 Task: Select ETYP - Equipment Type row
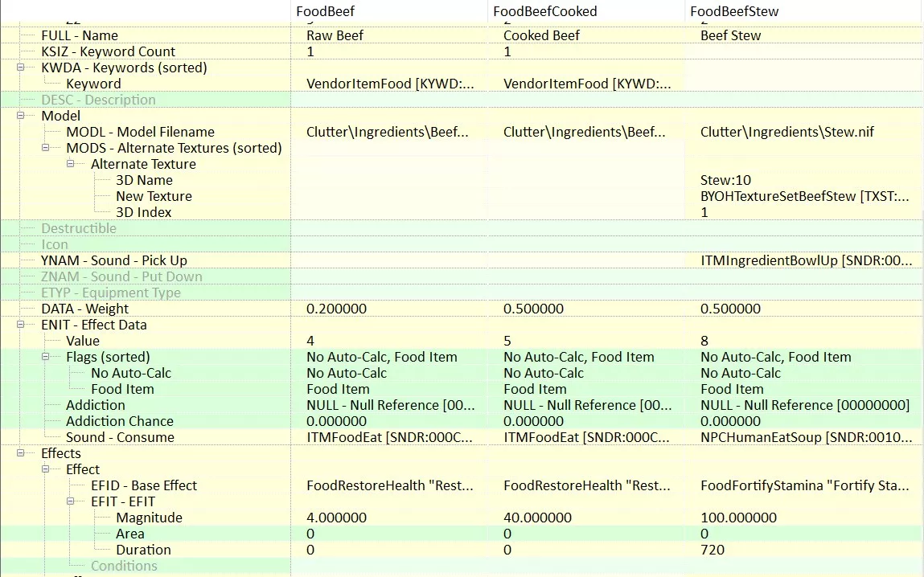pos(111,293)
